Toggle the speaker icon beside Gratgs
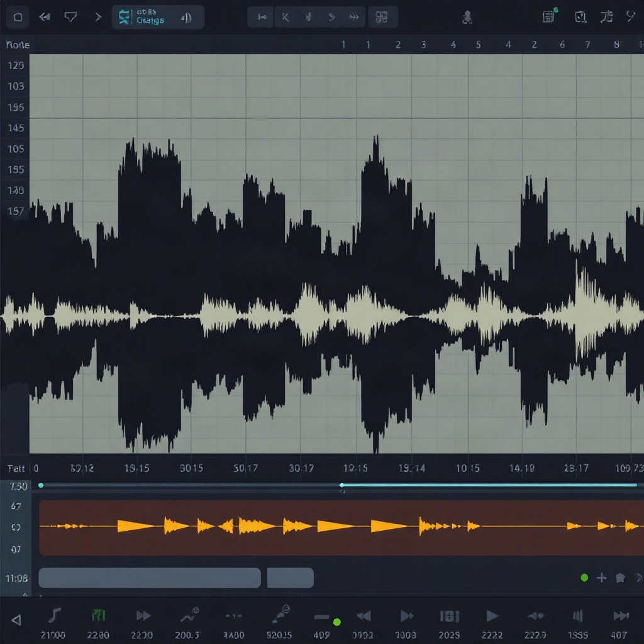The image size is (644, 644). 186,18
